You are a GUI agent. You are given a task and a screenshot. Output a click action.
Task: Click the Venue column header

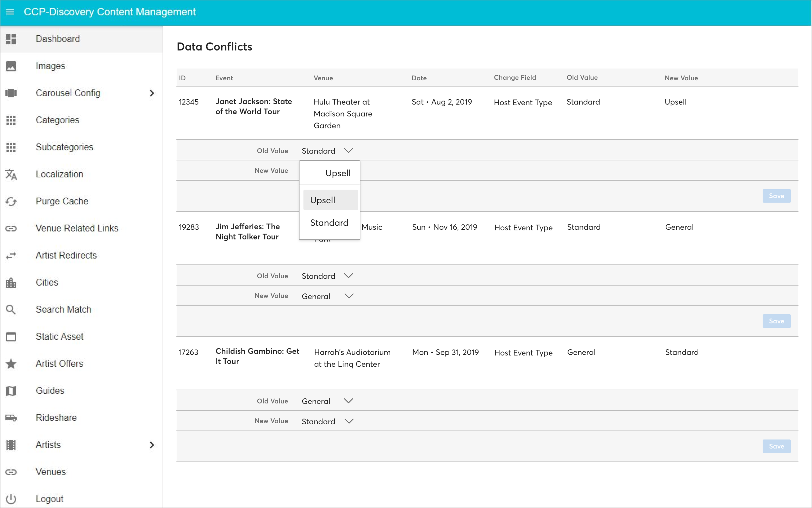coord(323,78)
